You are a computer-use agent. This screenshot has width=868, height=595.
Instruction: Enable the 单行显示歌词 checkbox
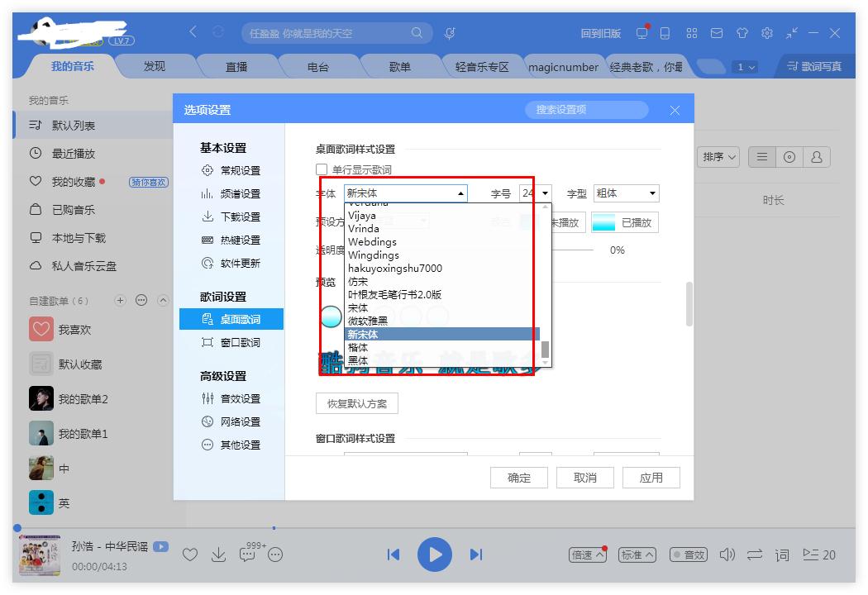click(319, 169)
